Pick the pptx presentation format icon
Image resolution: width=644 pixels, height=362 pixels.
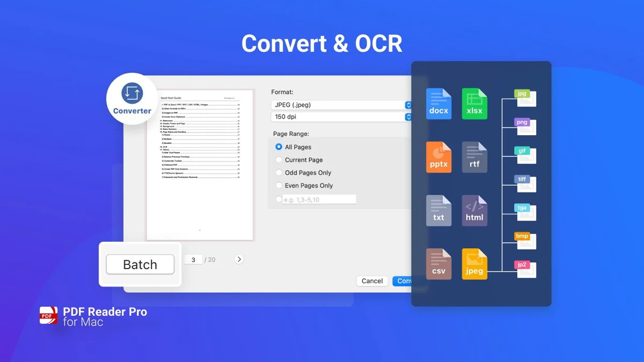pos(438,157)
